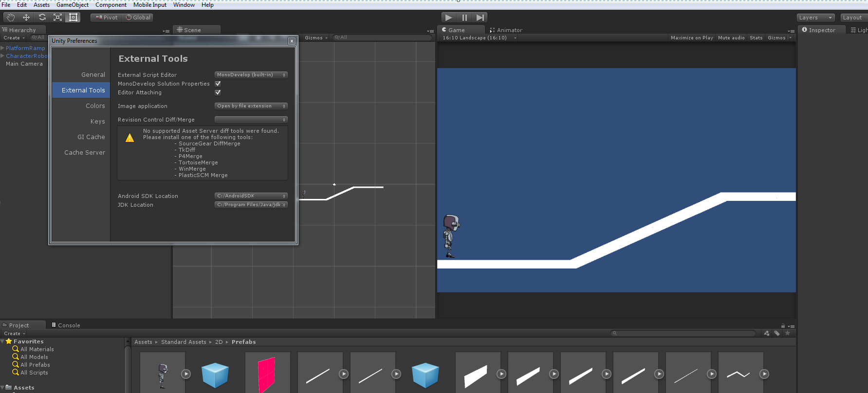Open Revision Control Diff/Merge dropdown

251,120
